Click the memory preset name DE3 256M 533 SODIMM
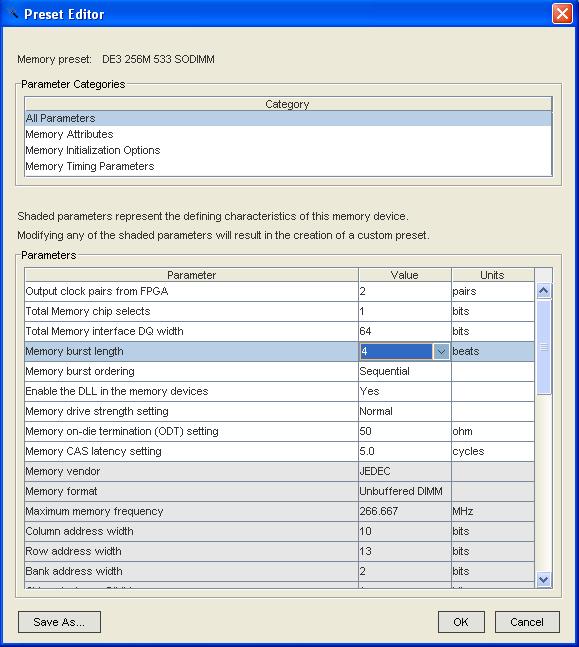The height and width of the screenshot is (647, 579). click(158, 59)
